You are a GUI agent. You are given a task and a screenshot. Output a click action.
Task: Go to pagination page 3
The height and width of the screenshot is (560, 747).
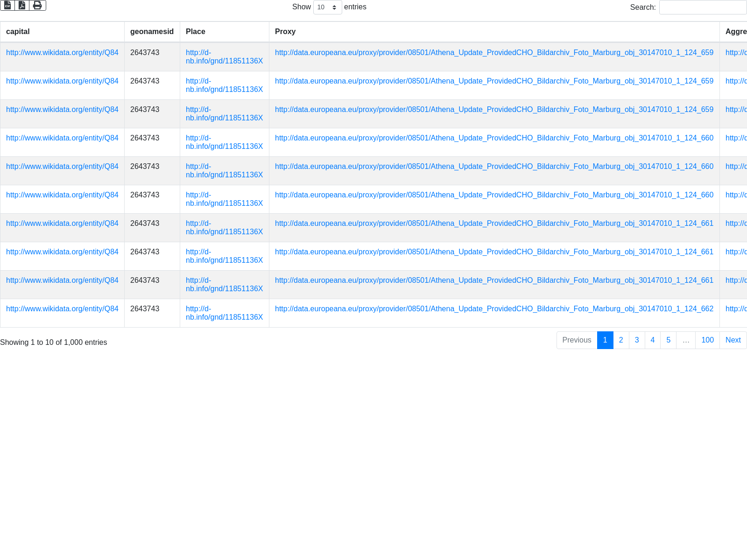click(x=637, y=340)
